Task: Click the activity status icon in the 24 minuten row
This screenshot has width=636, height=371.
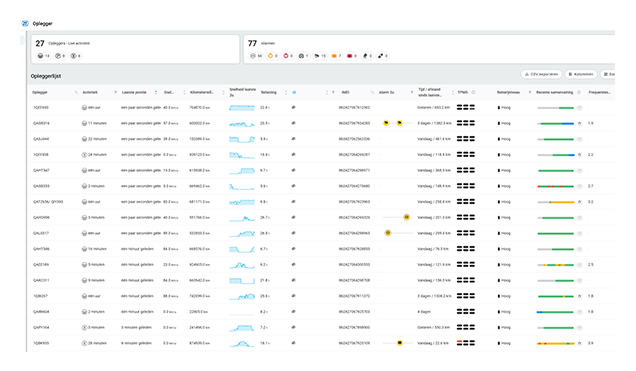Action: (x=84, y=154)
